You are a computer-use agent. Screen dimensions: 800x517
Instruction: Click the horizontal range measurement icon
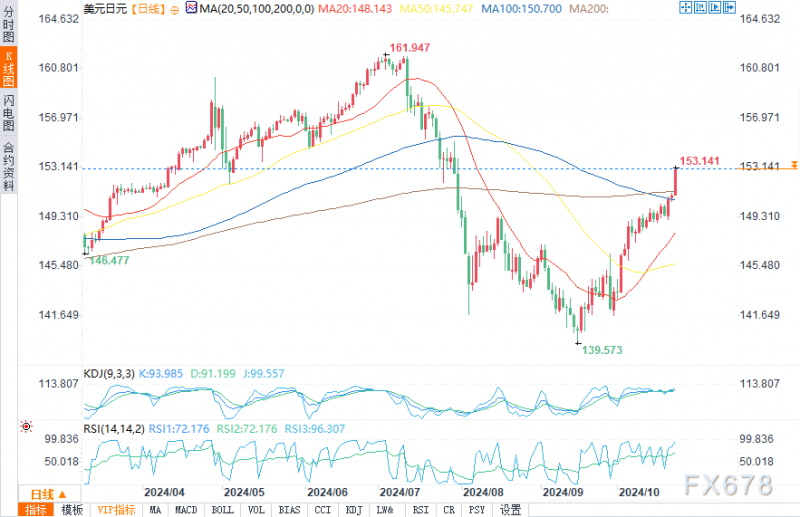[x=700, y=8]
